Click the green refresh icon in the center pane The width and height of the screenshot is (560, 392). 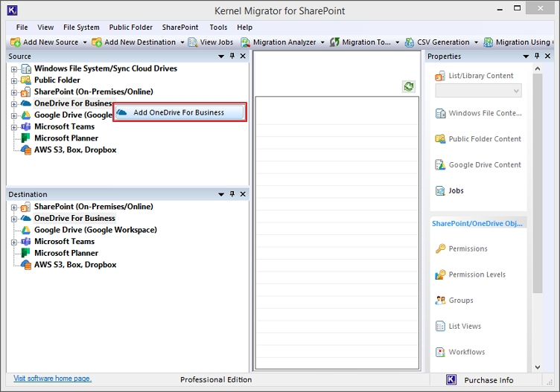pos(409,86)
